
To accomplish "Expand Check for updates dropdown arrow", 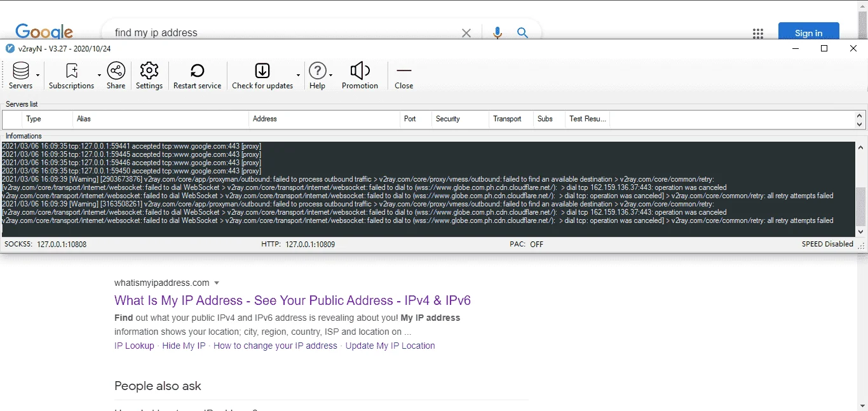I will (299, 76).
